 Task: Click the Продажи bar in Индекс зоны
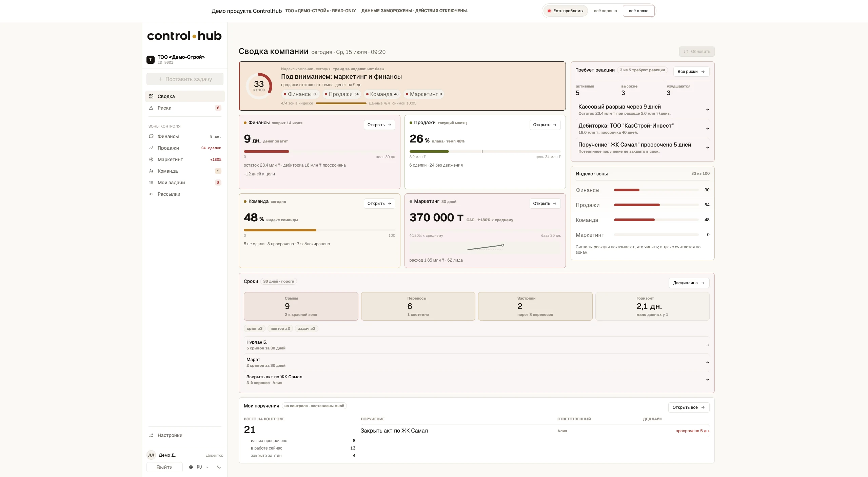pyautogui.click(x=656, y=205)
